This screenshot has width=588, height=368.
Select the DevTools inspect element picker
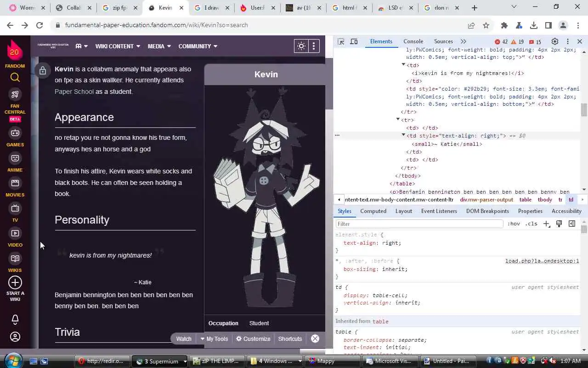(x=341, y=41)
